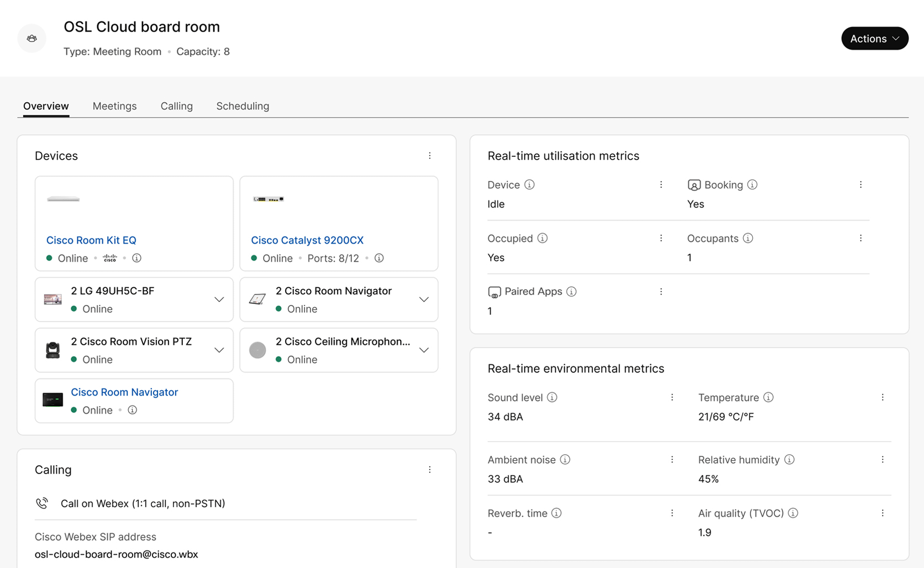
Task: Open Booking metric options menu
Action: 860,185
